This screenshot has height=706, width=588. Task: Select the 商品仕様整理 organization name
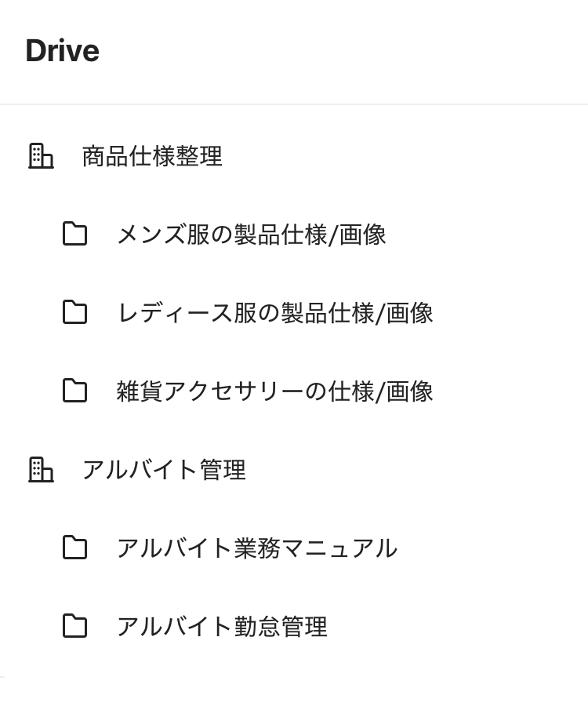[x=152, y=157]
